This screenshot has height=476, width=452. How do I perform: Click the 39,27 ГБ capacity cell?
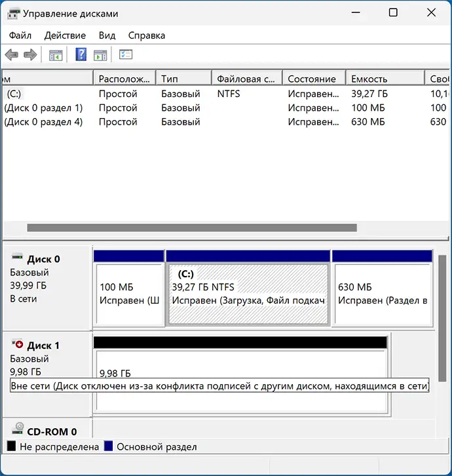tap(369, 94)
